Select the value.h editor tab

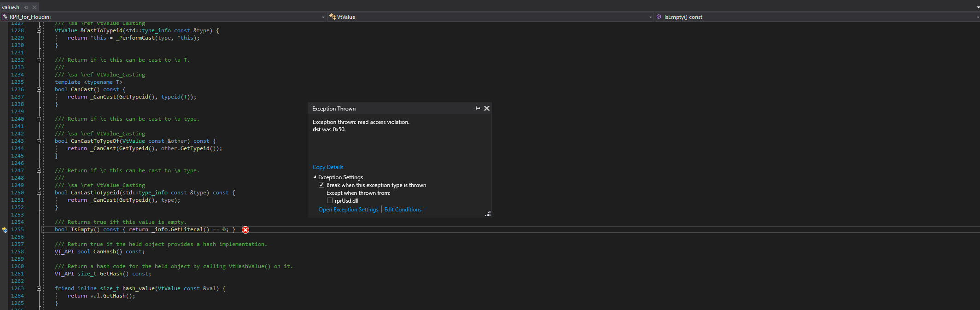(x=11, y=7)
